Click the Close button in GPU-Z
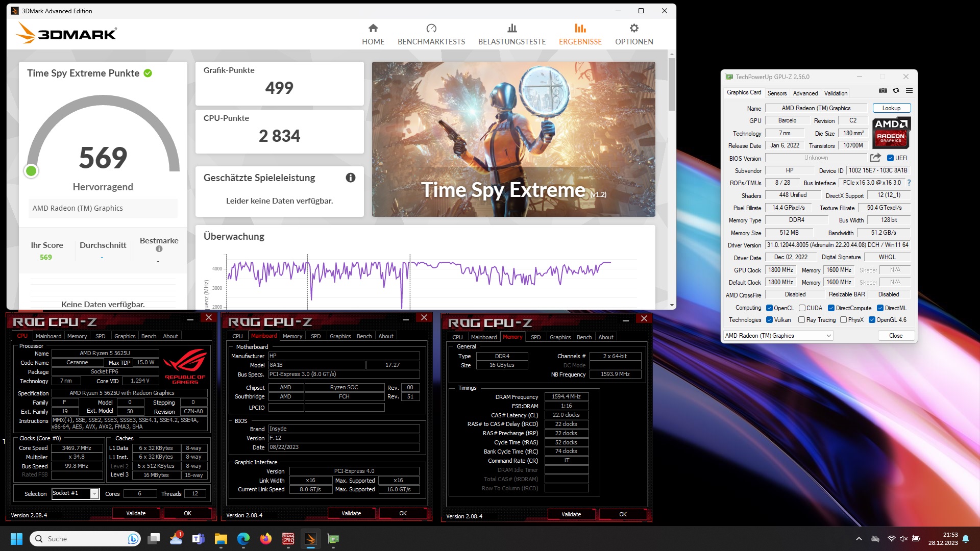980x551 pixels. (896, 336)
